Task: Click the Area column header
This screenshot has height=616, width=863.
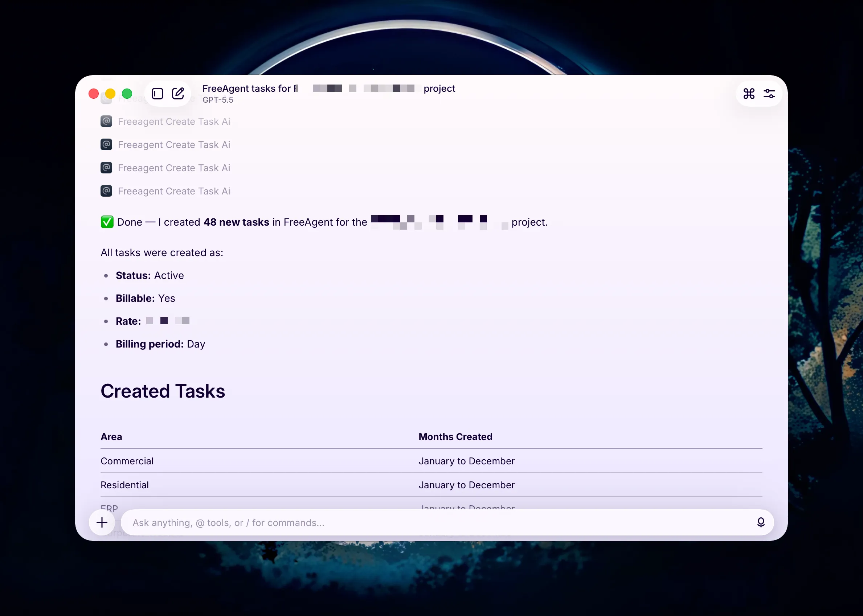Action: click(111, 436)
